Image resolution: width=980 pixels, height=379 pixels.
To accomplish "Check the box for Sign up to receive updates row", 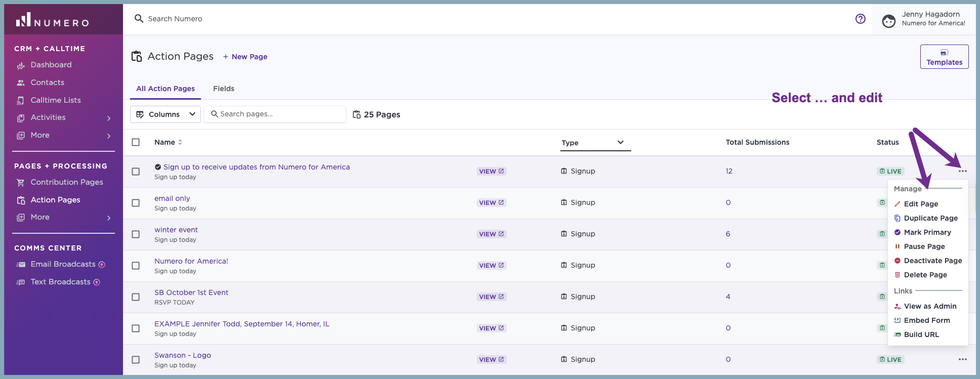I will 136,172.
